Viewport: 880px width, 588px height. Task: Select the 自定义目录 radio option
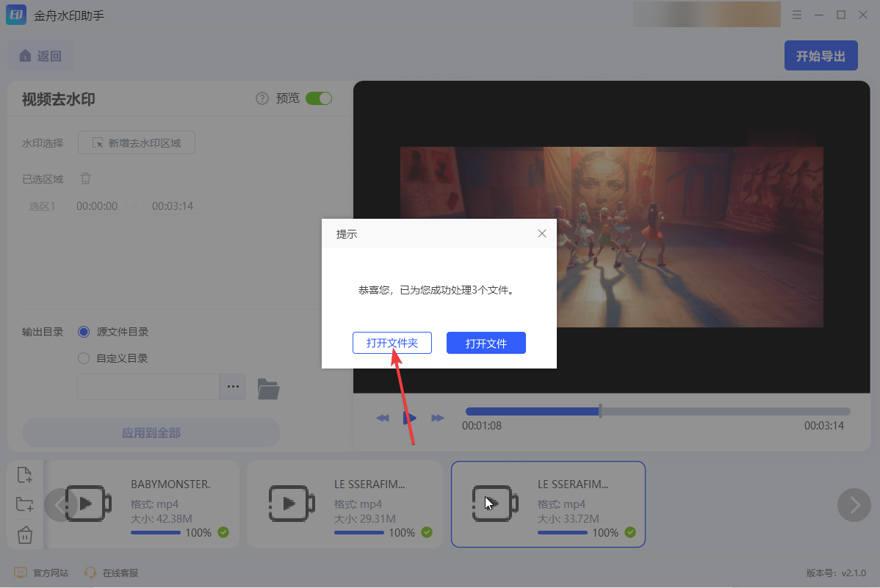click(x=84, y=358)
